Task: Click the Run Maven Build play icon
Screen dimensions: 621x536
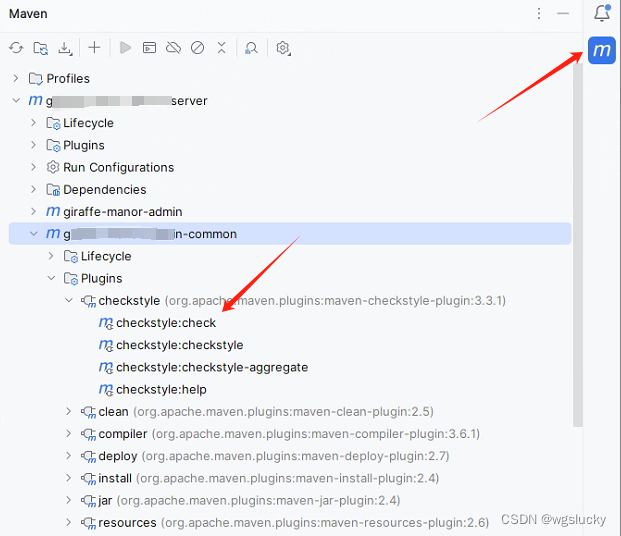Action: (x=126, y=48)
